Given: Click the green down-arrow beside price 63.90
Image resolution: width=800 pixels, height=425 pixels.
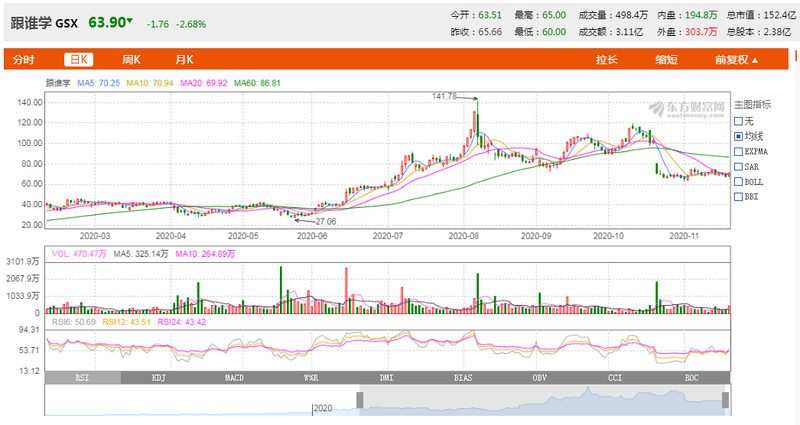Looking at the screenshot, I should point(130,20).
